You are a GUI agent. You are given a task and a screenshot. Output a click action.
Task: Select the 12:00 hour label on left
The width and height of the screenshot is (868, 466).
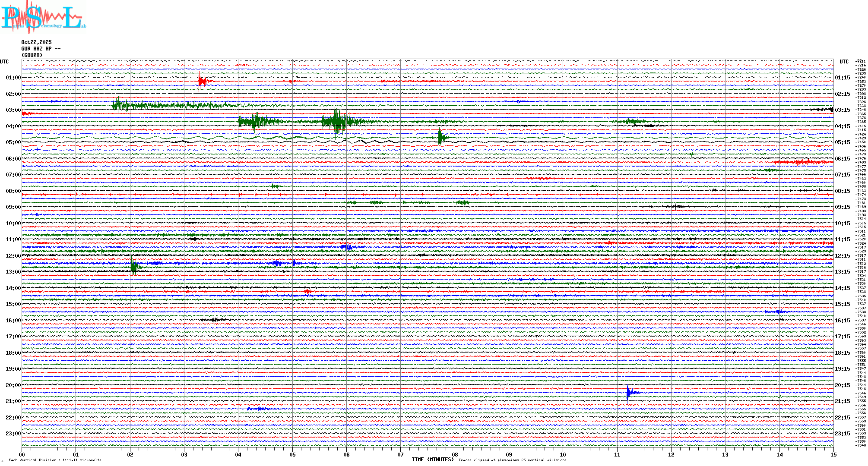pyautogui.click(x=13, y=256)
